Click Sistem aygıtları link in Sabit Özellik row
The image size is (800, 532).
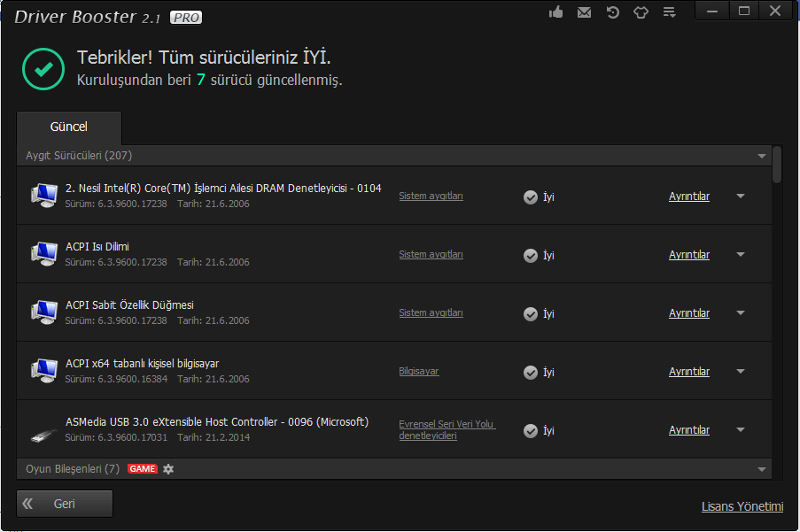431,312
